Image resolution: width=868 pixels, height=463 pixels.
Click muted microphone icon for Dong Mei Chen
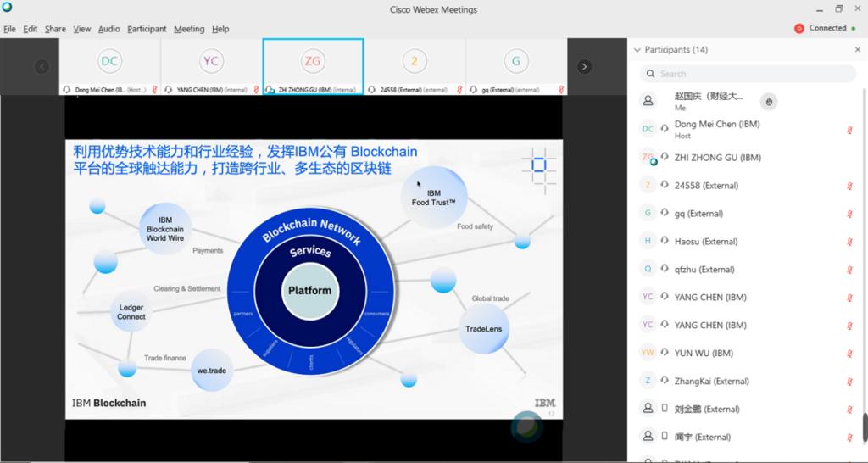point(849,130)
